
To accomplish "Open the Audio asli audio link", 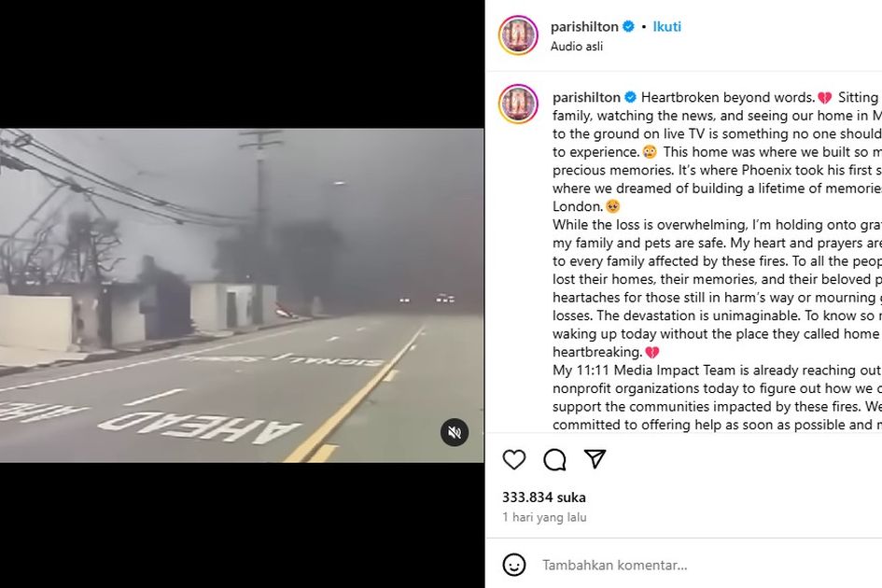I will click(x=577, y=46).
